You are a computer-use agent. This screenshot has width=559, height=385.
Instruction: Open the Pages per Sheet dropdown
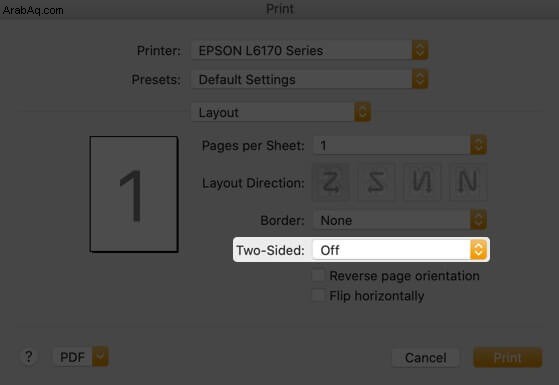point(400,145)
